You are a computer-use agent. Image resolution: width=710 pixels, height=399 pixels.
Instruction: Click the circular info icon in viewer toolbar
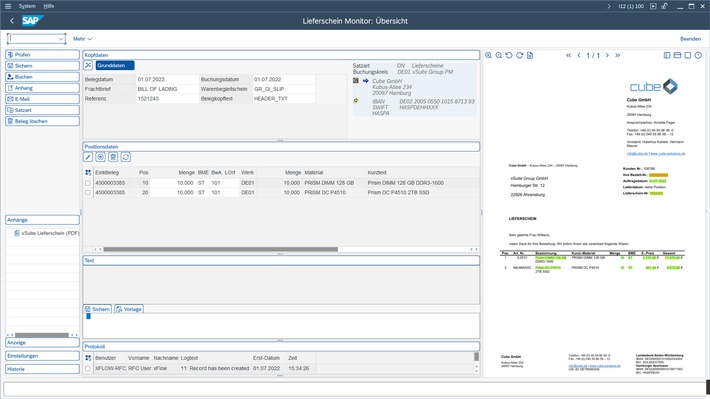[698, 55]
